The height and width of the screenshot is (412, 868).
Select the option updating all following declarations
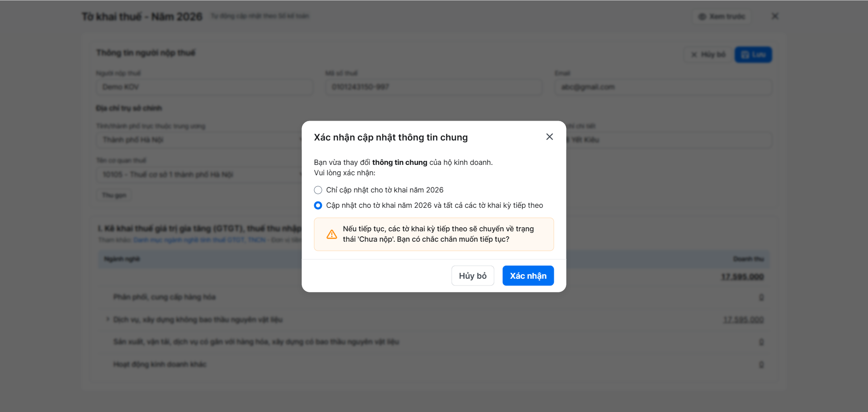[x=318, y=206]
